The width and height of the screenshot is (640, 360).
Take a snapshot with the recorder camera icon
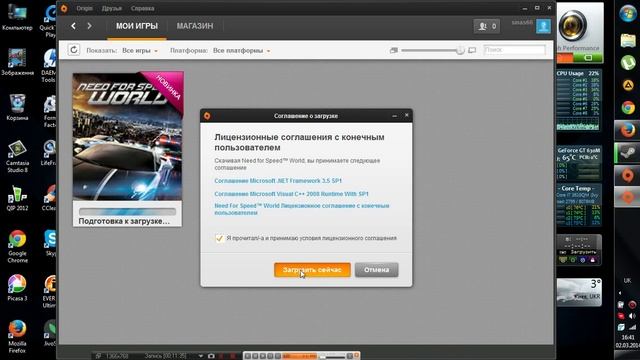pos(211,356)
